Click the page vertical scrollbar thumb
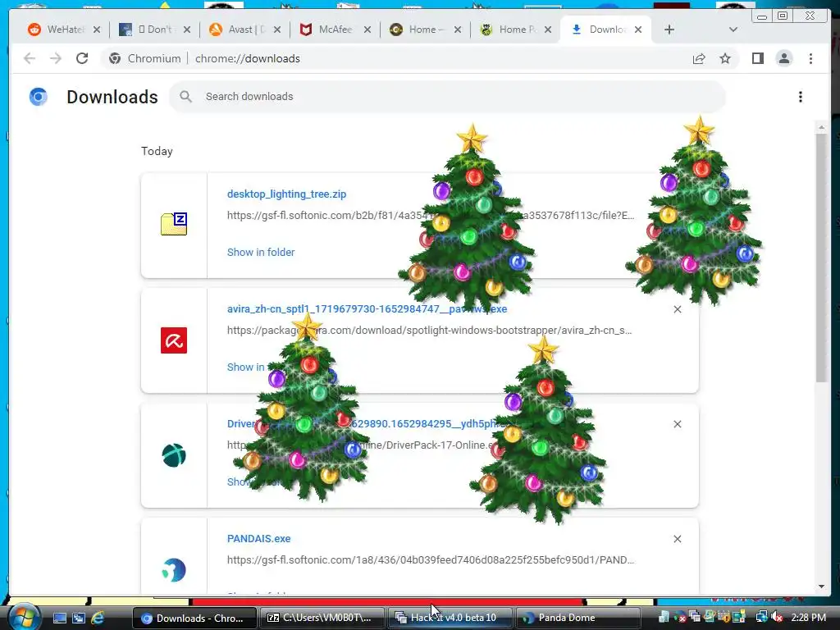The height and width of the screenshot is (630, 840). [822, 258]
